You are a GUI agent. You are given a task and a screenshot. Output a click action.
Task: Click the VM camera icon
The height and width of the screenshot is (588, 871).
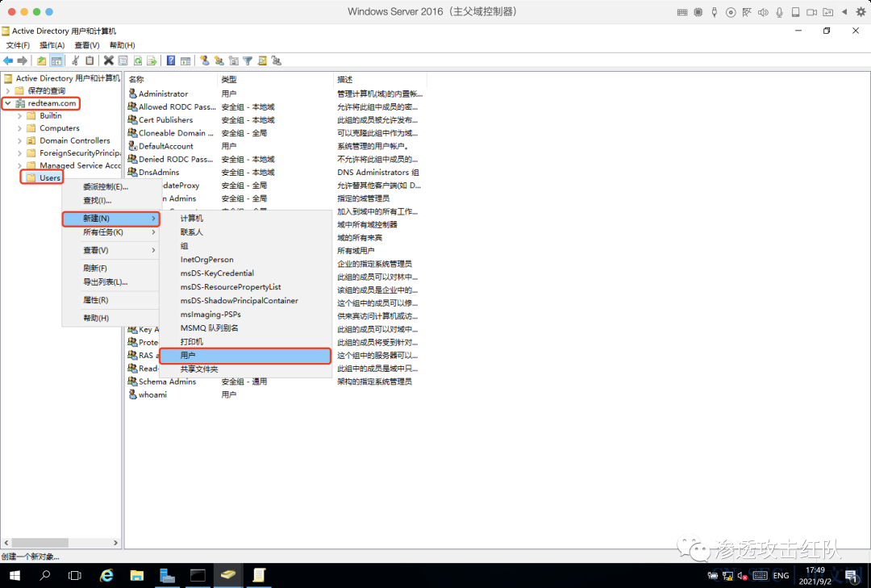pos(811,11)
